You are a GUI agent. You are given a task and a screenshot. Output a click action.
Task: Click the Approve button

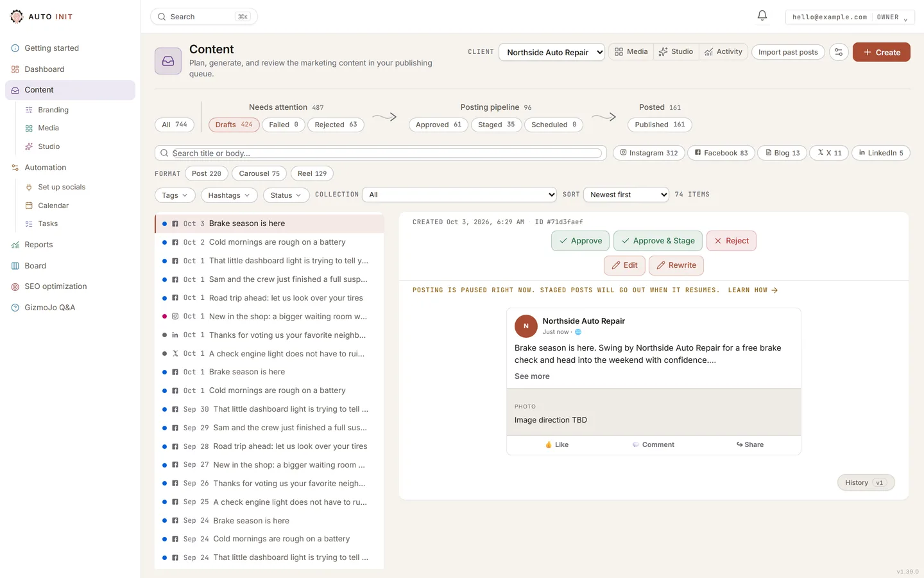click(581, 241)
